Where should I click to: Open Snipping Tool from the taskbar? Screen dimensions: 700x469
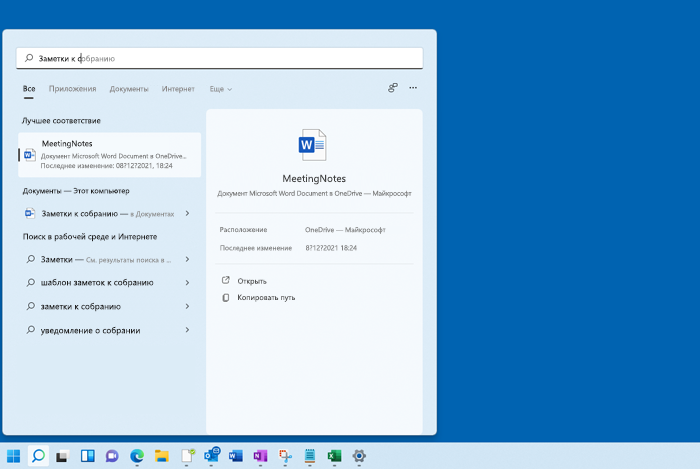pos(285,456)
